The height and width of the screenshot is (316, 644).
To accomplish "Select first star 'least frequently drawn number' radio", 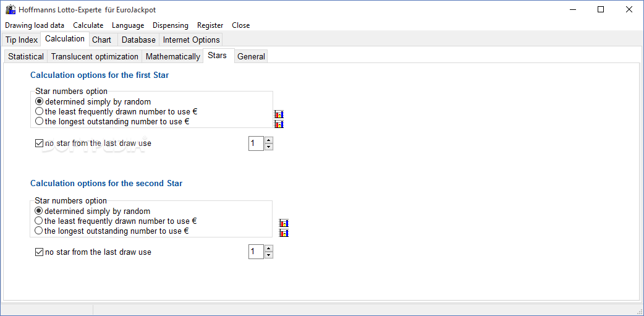I will tap(39, 111).
